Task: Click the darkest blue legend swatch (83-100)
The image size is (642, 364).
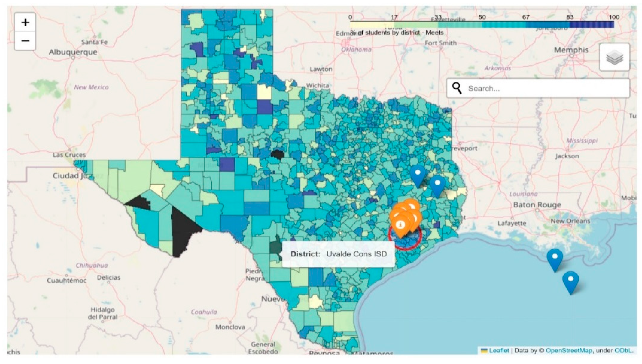Action: click(591, 24)
